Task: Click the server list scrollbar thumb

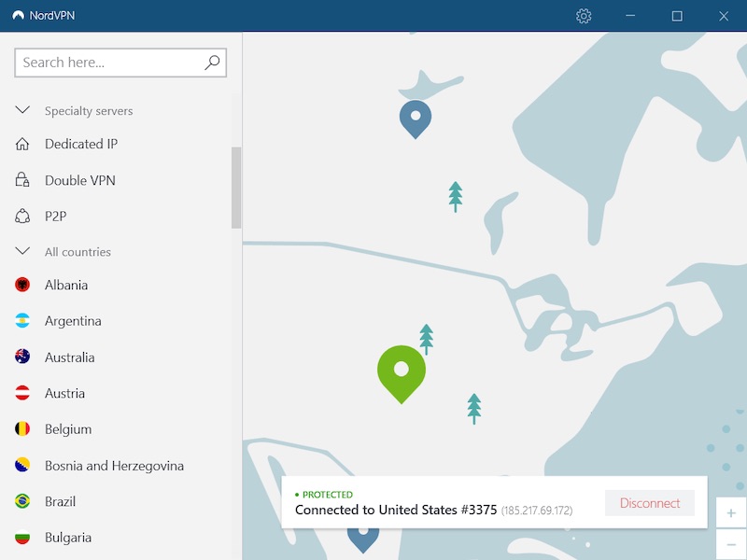Action: tap(236, 188)
